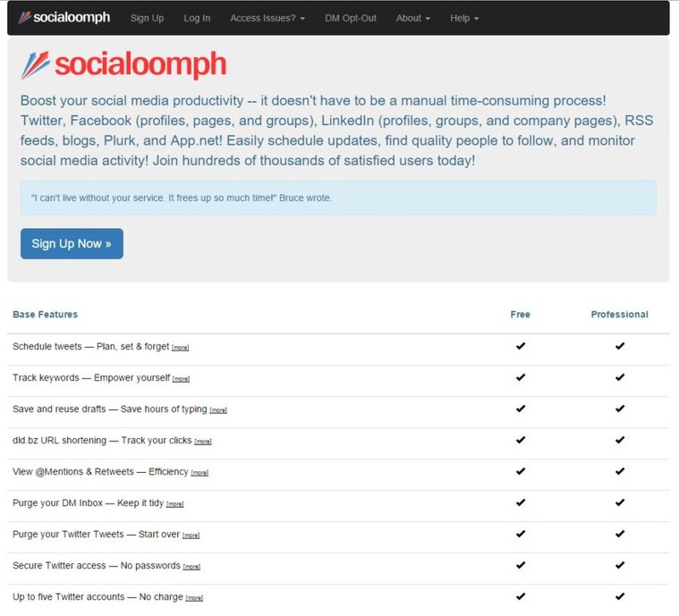679x616 pixels.
Task: Open the Log In nav link
Action: 197,18
